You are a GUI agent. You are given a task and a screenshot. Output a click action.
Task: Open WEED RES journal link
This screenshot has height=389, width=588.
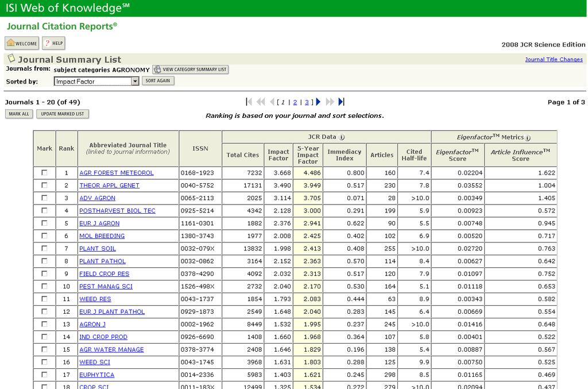(95, 299)
